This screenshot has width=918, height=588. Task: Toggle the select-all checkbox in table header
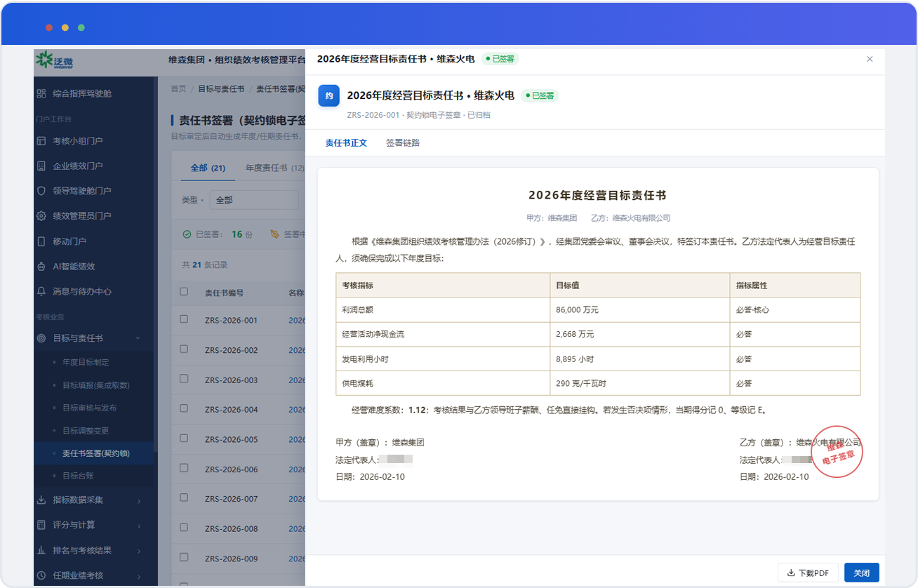click(x=184, y=292)
